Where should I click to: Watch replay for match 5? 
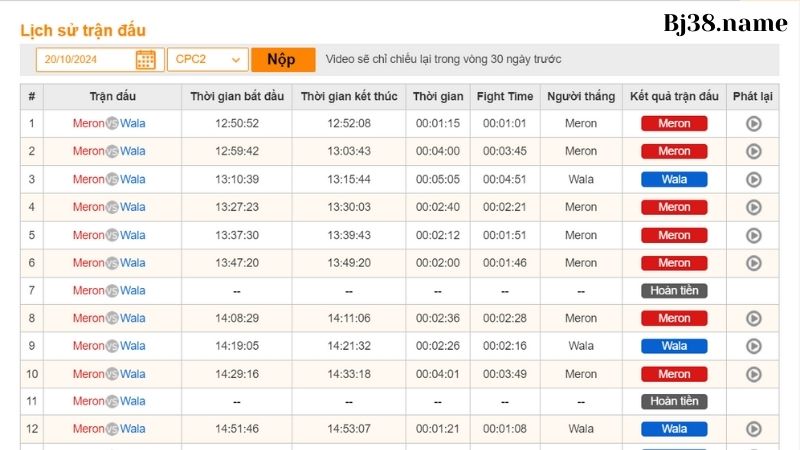click(754, 236)
